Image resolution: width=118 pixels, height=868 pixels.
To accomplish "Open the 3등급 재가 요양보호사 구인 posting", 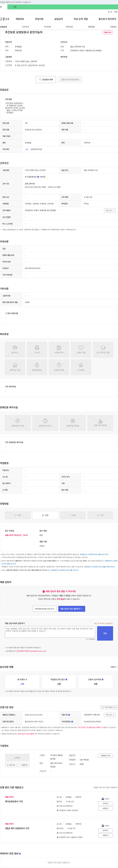I will click(17, 828).
